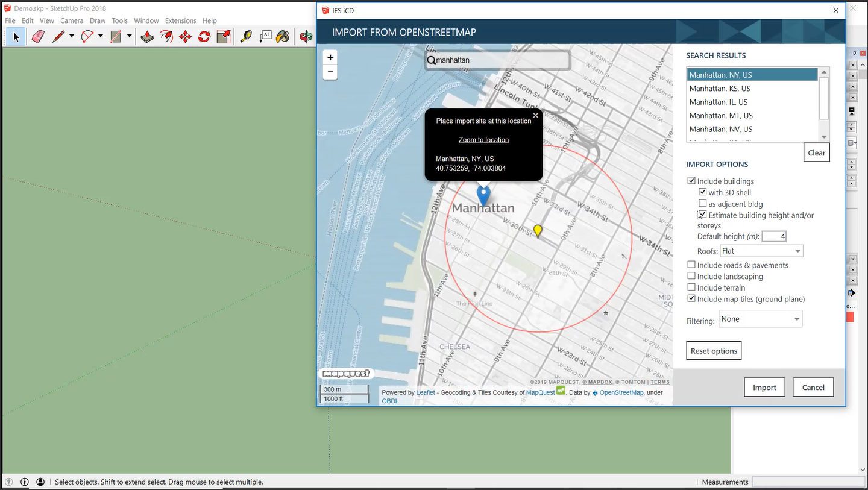Screen dimensions: 868x490
Task: Click the geolocation icon in status bar
Action: 9,482
